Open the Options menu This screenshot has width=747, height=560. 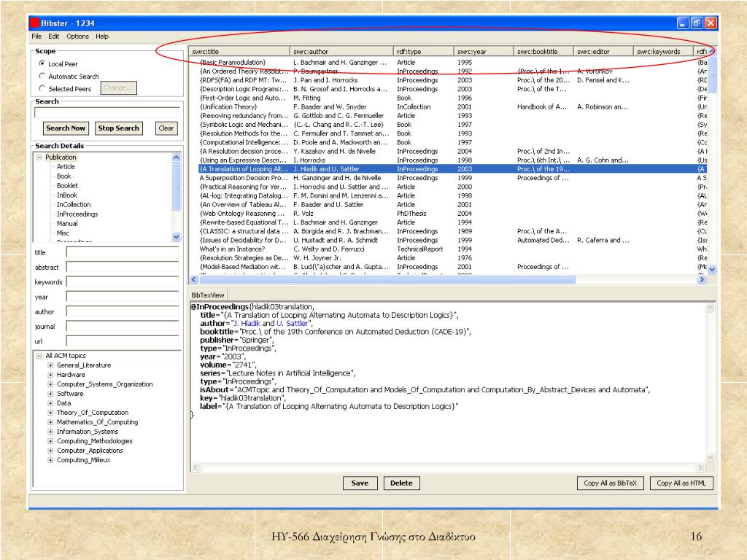(77, 36)
